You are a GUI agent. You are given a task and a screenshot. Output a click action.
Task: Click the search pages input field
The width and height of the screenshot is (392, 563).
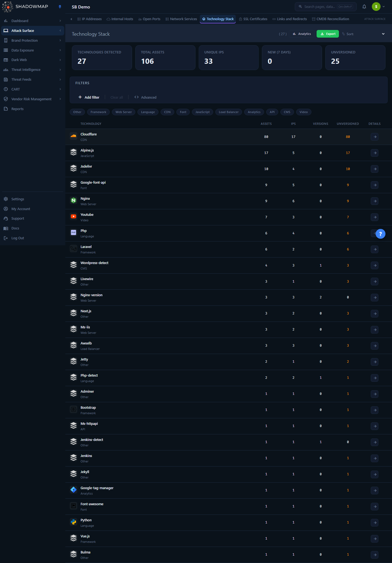click(326, 7)
